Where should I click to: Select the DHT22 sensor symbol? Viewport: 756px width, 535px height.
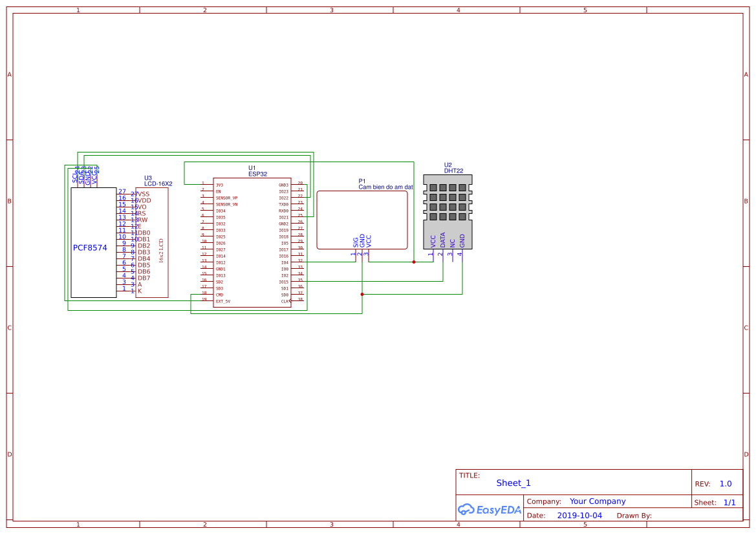click(x=447, y=210)
